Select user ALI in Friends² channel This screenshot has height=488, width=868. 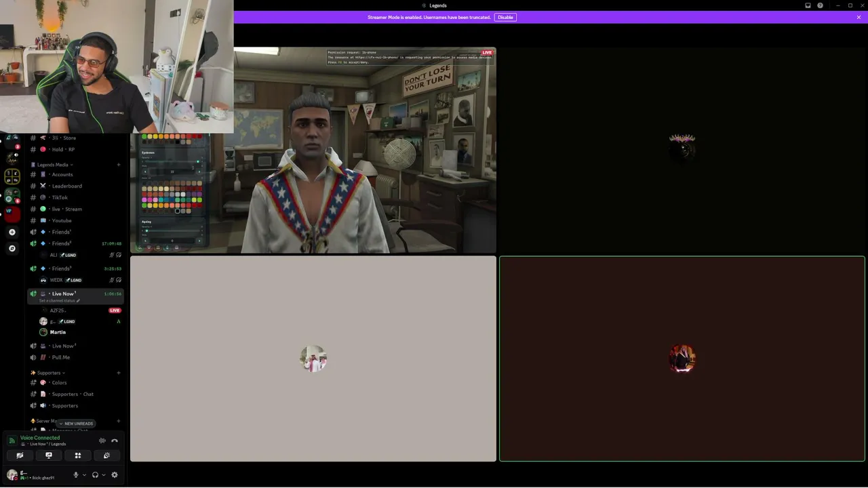coord(80,255)
